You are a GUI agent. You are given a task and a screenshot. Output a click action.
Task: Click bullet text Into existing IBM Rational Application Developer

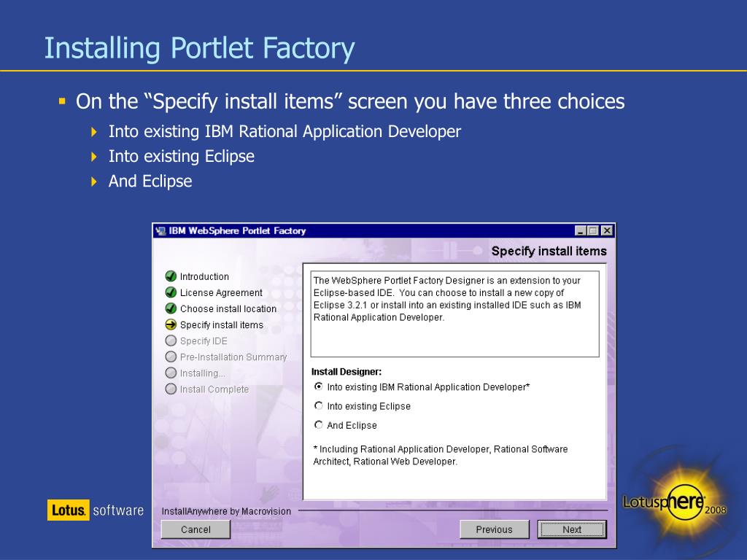(285, 131)
